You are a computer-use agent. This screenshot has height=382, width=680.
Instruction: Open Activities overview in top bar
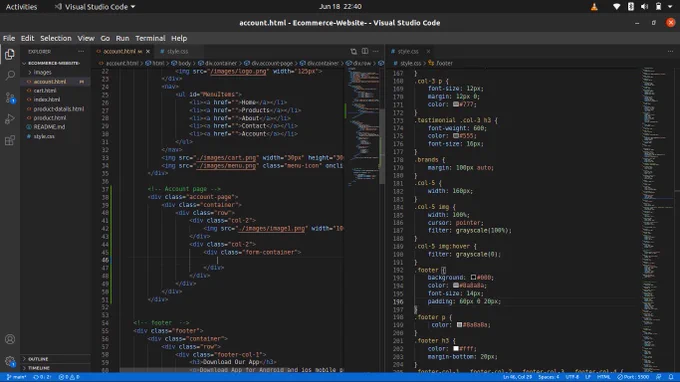pyautogui.click(x=21, y=7)
